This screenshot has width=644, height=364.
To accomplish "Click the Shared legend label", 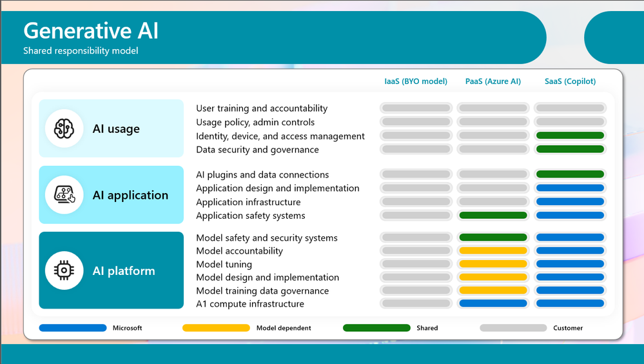I will pos(427,328).
